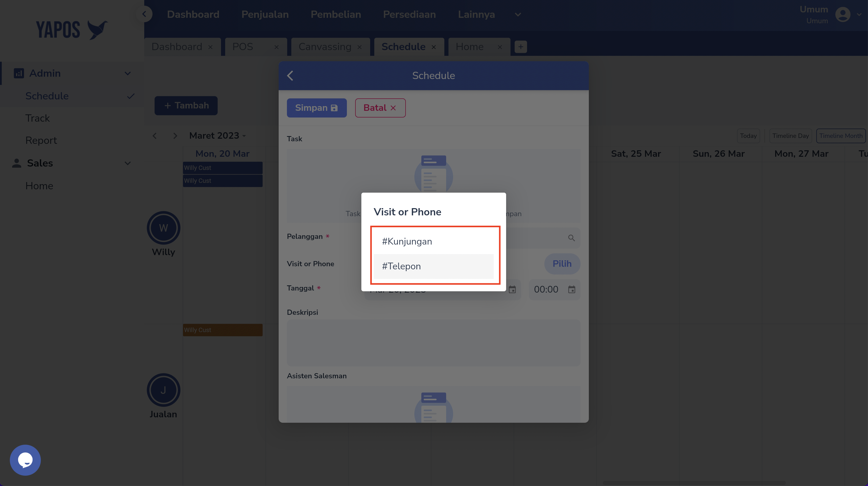Viewport: 868px width, 486px height.
Task: Open Pembelian in top navigation
Action: pyautogui.click(x=336, y=14)
